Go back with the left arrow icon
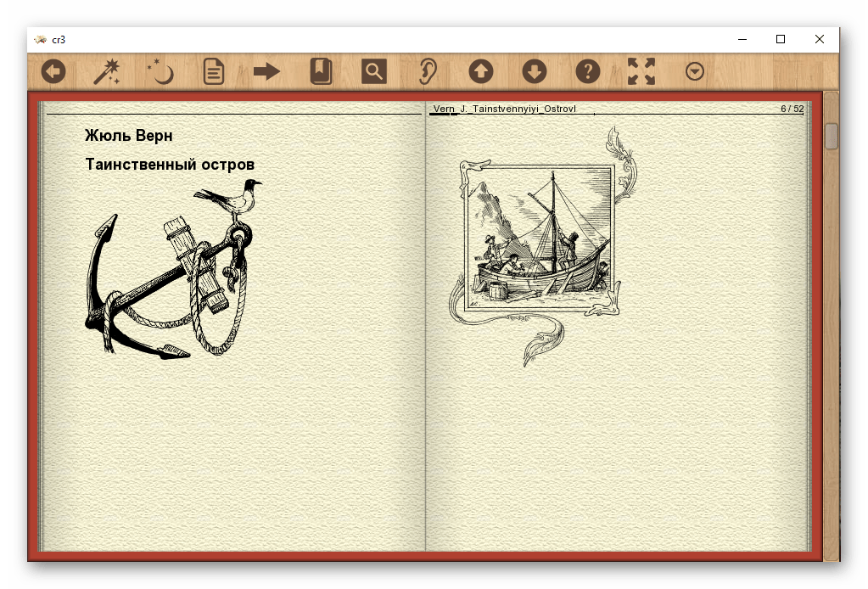 [53, 71]
